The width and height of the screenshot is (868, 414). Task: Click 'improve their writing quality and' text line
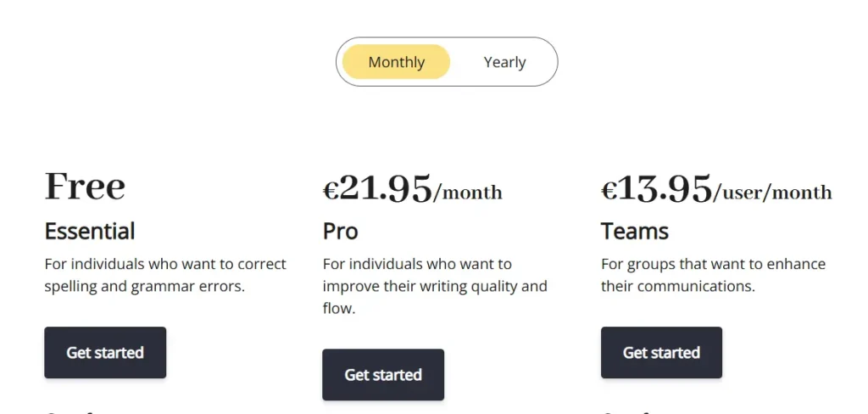tap(435, 286)
